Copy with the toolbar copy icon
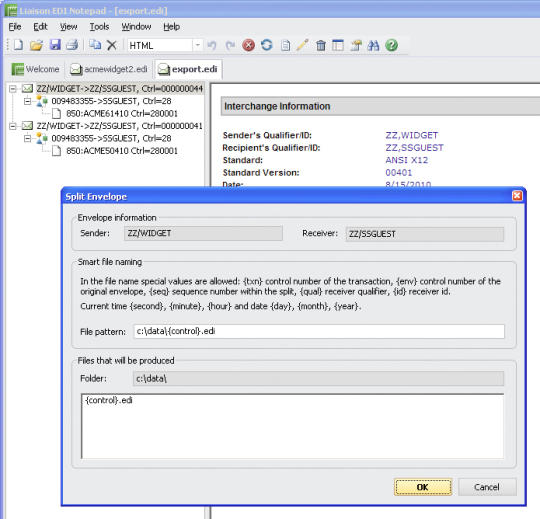The image size is (540, 519). click(95, 45)
